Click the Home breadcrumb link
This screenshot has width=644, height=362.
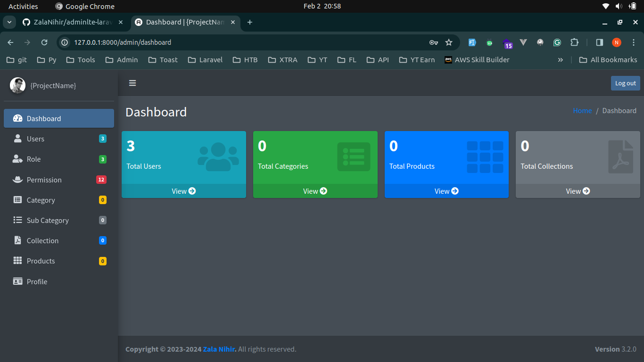582,110
